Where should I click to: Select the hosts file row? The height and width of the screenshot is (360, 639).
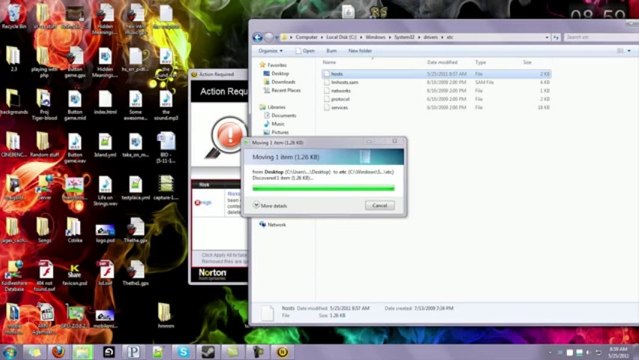pyautogui.click(x=436, y=74)
